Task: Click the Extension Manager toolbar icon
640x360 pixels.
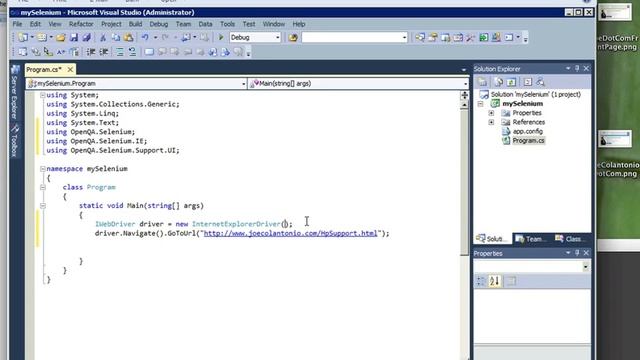Action: tap(496, 38)
